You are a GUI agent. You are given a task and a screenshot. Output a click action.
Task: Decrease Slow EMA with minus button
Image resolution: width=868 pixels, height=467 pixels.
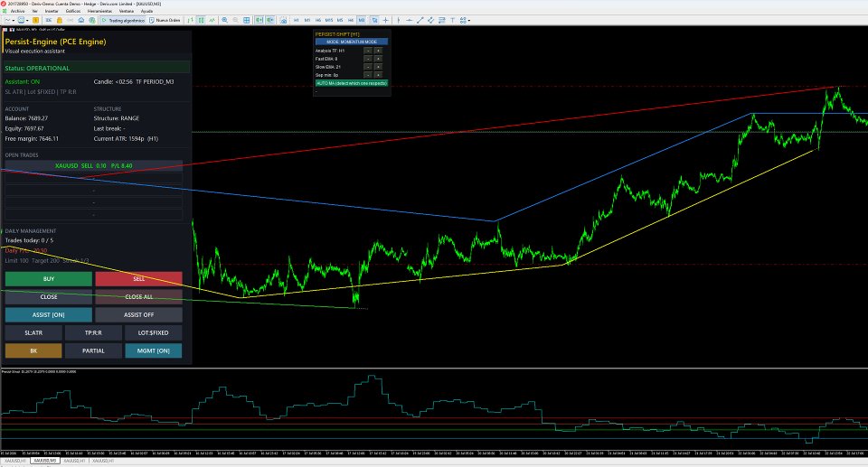pyautogui.click(x=368, y=67)
